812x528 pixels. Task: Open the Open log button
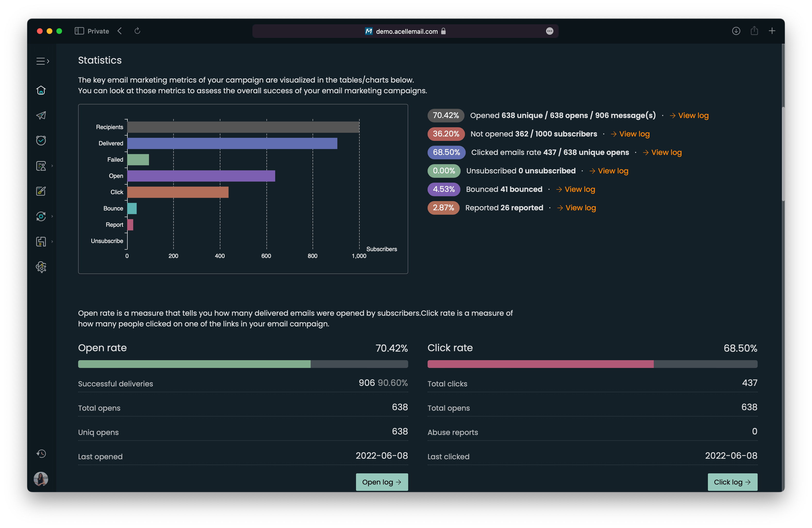(x=382, y=482)
